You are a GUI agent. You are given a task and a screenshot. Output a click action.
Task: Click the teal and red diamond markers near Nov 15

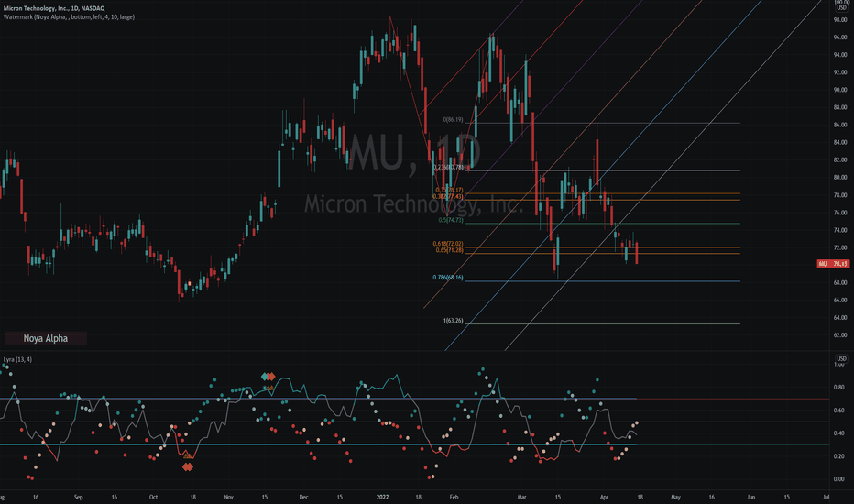pyautogui.click(x=268, y=377)
